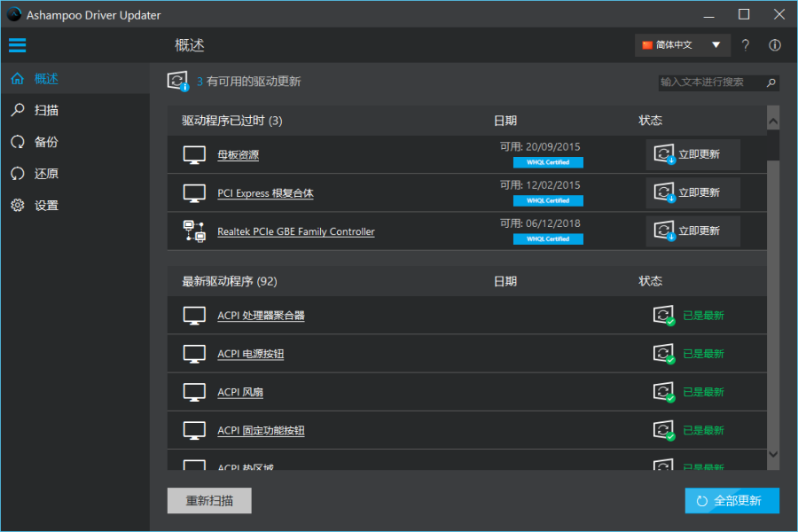Image resolution: width=798 pixels, height=532 pixels.
Task: Click up-to-date status icon for ACPI 固定功能按钮
Action: point(664,431)
